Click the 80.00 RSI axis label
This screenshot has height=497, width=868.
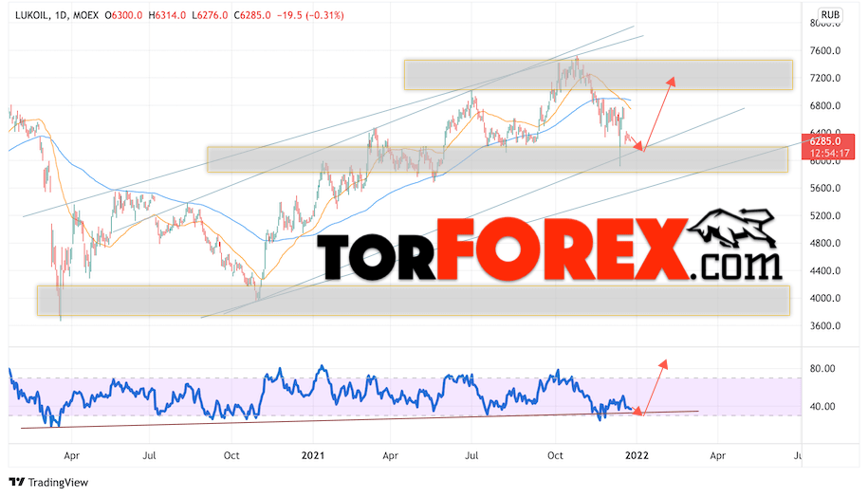click(x=822, y=369)
